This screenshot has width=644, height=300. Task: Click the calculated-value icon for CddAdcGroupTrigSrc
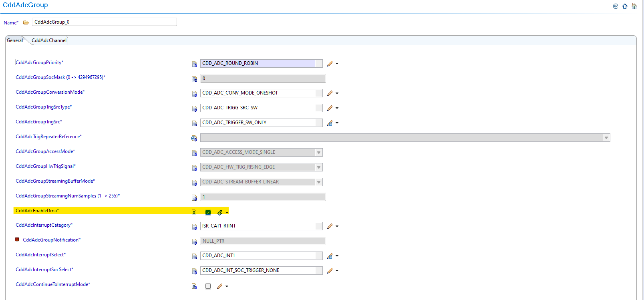[330, 123]
